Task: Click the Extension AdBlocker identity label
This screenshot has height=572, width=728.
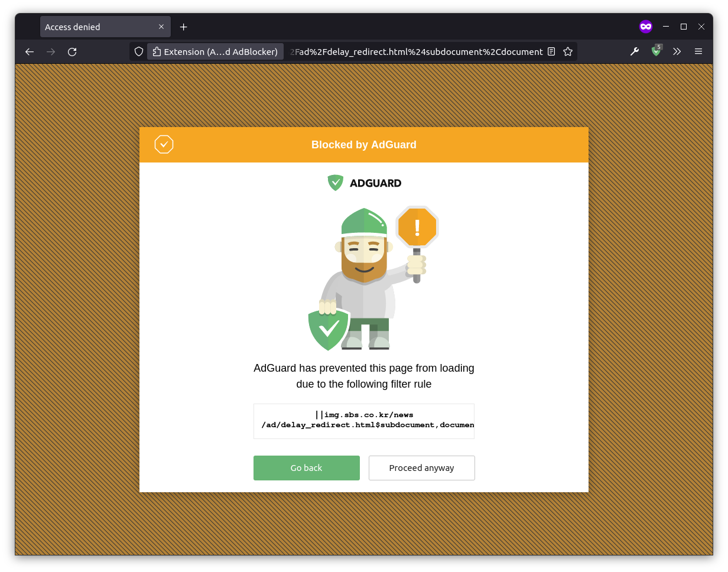Action: (216, 51)
